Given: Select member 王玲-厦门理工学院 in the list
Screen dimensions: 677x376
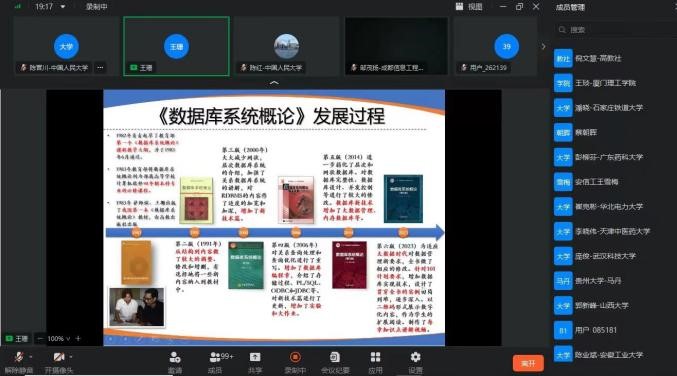Looking at the screenshot, I should [615, 83].
